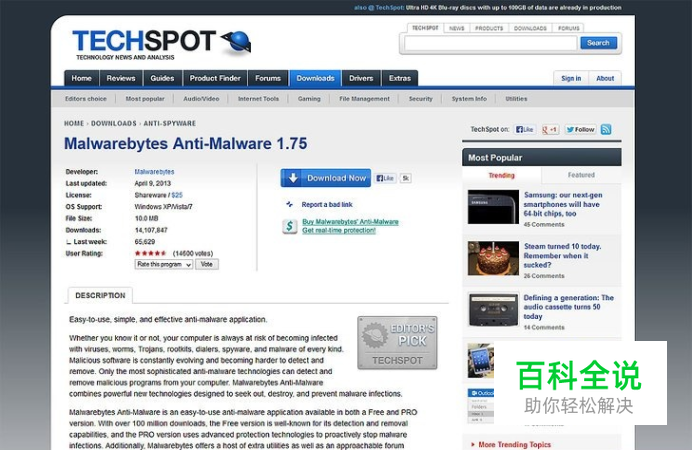692x450 pixels.
Task: Click Buy Malwarebytes' Anti-Malware link
Action: [x=350, y=222]
